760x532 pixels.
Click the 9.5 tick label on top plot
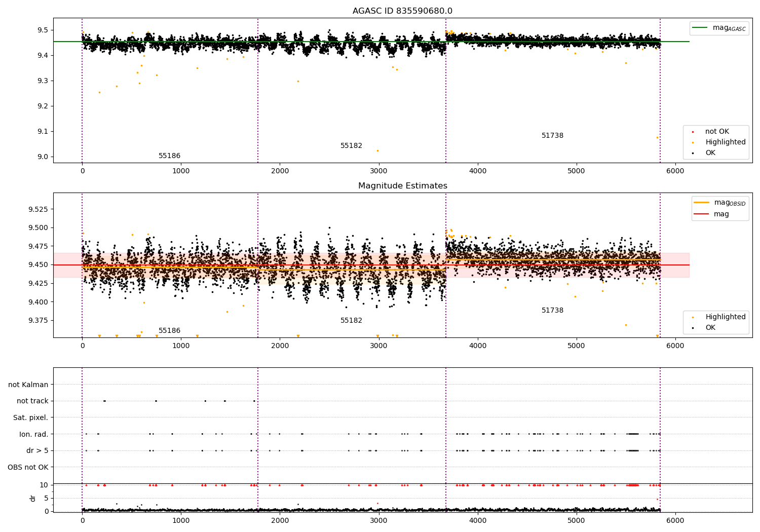[x=43, y=30]
